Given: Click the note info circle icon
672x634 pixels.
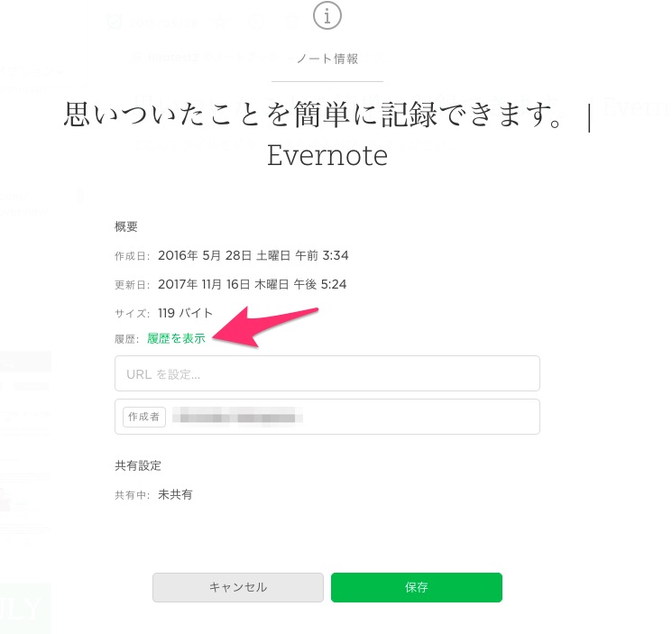Looking at the screenshot, I should (327, 15).
